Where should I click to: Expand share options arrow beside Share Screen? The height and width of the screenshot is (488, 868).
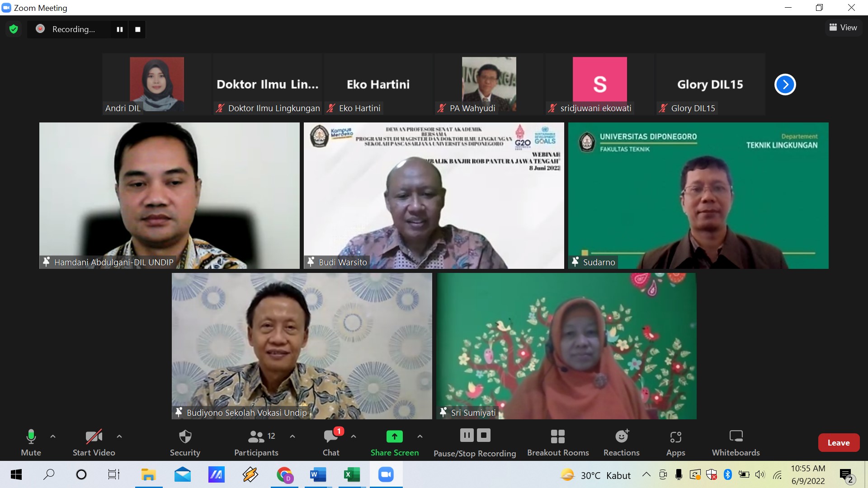(420, 436)
